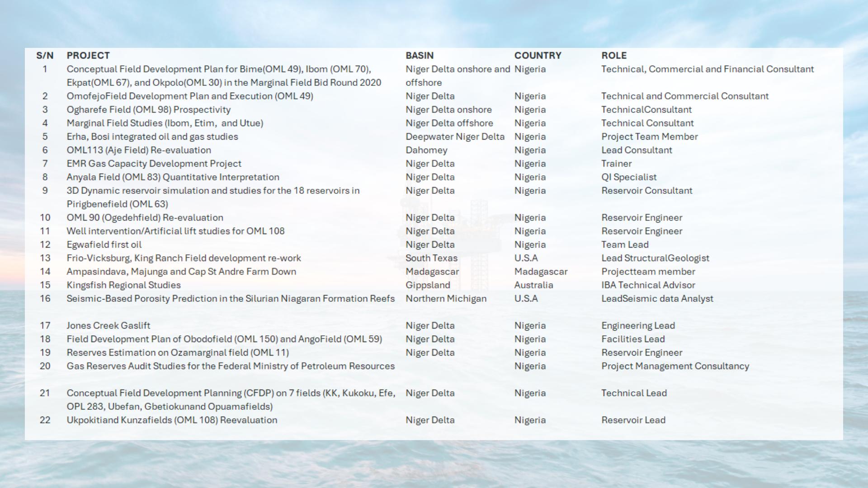The width and height of the screenshot is (868, 488).
Task: Select 'Reserves Estimation on Ozamarginal field (OML 11)'
Action: pyautogui.click(x=178, y=352)
